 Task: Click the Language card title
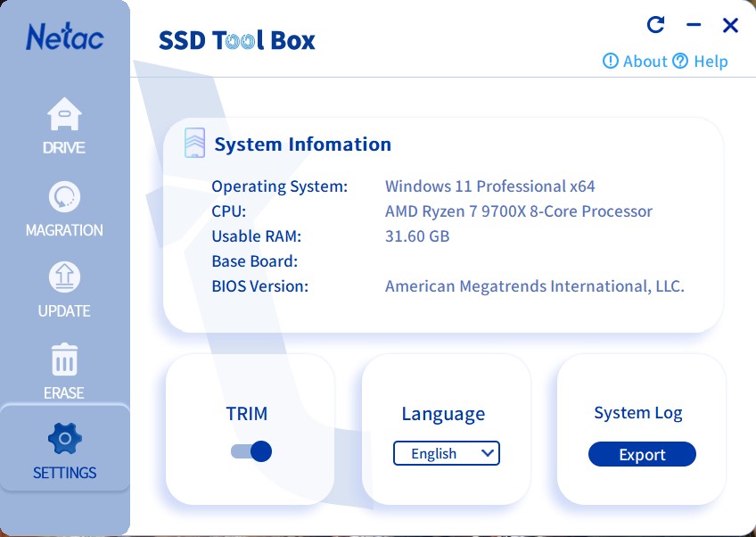[444, 414]
